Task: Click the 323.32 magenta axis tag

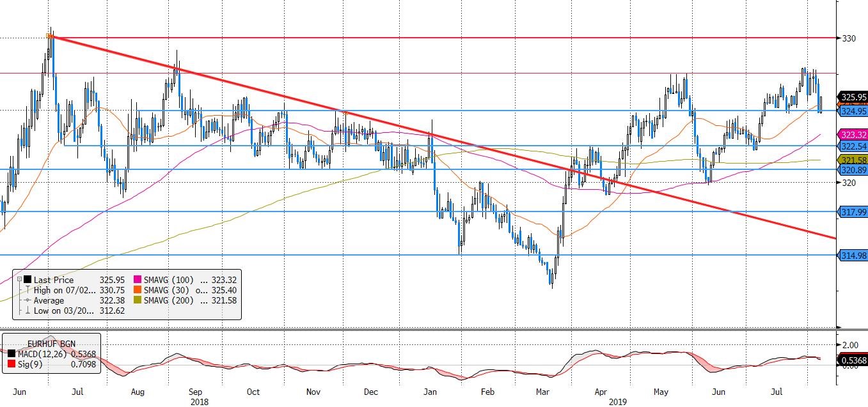Action: click(x=853, y=135)
